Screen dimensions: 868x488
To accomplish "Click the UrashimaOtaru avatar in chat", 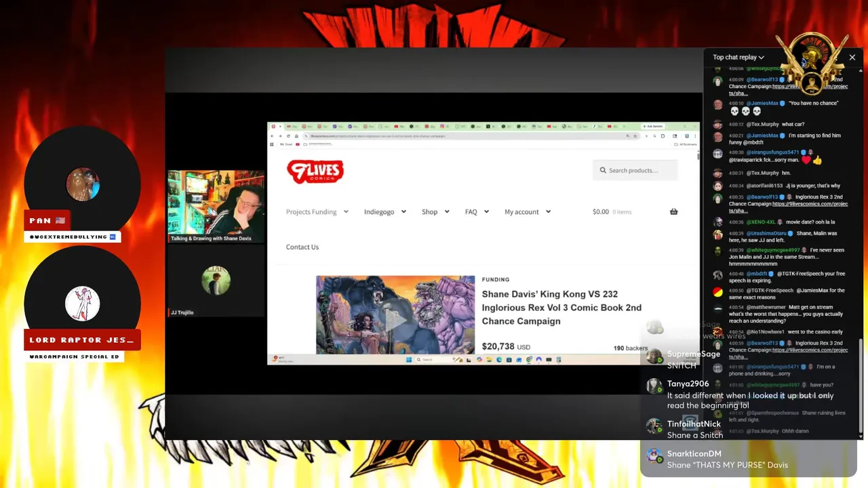I will click(x=717, y=235).
